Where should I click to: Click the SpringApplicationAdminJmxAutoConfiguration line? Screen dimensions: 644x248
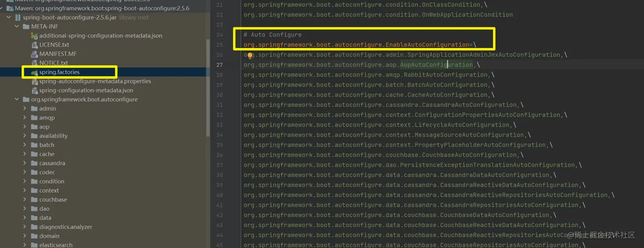click(405, 55)
